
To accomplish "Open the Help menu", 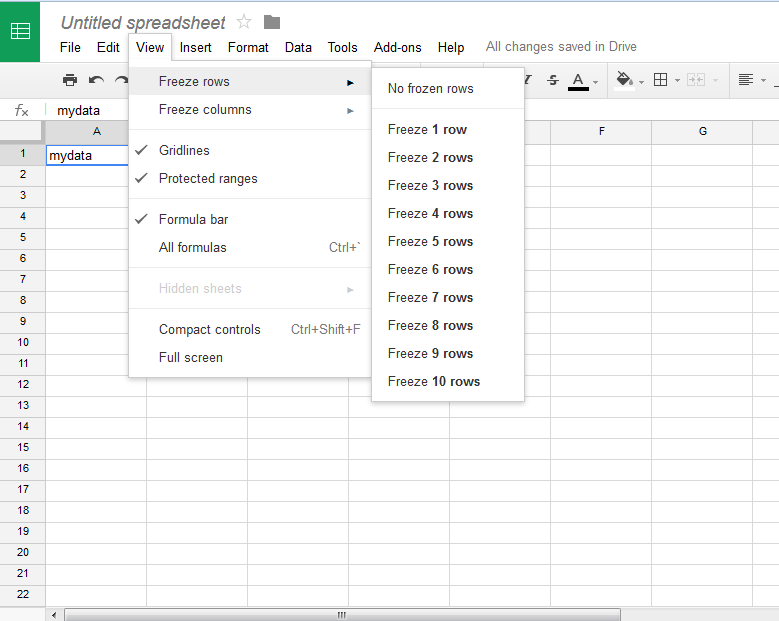I will (x=451, y=47).
